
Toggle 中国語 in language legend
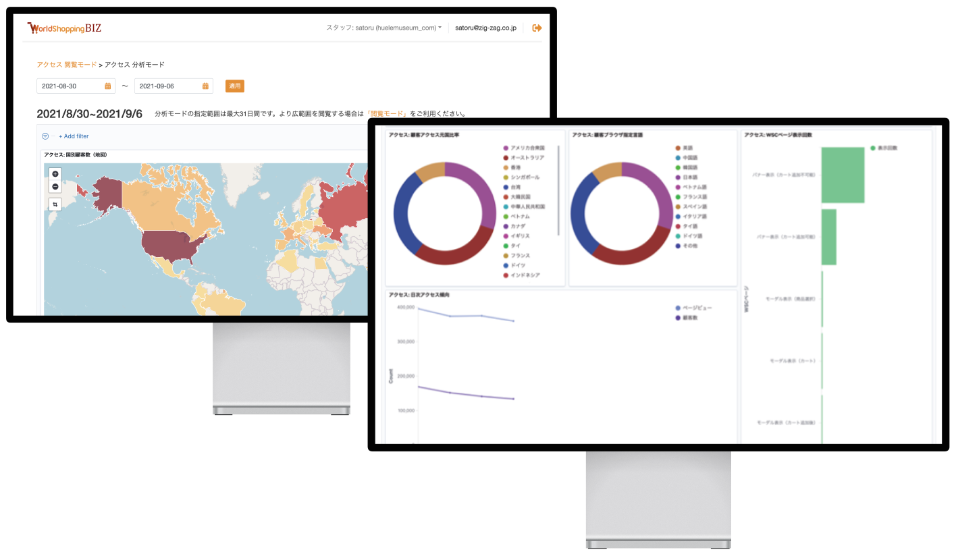(x=686, y=157)
